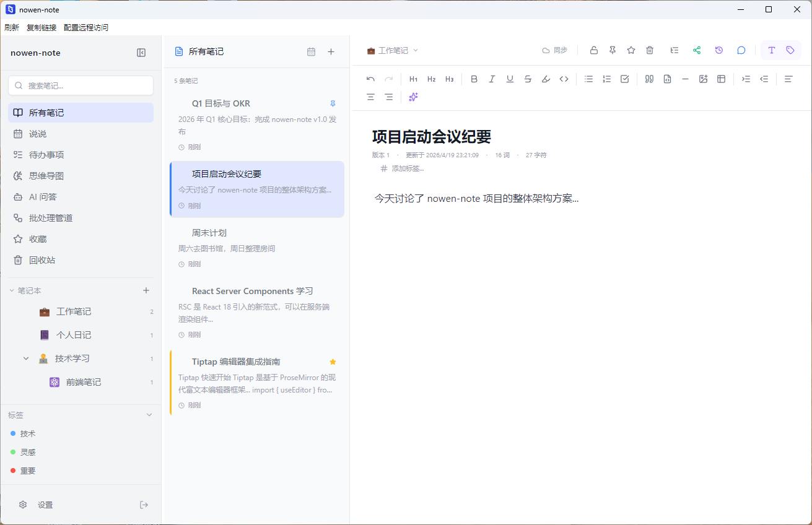
Task: Go to 说说 in sidebar
Action: click(x=81, y=134)
